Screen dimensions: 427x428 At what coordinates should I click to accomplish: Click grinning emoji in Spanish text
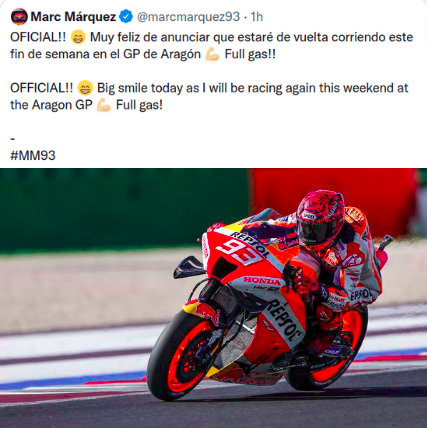(78, 38)
